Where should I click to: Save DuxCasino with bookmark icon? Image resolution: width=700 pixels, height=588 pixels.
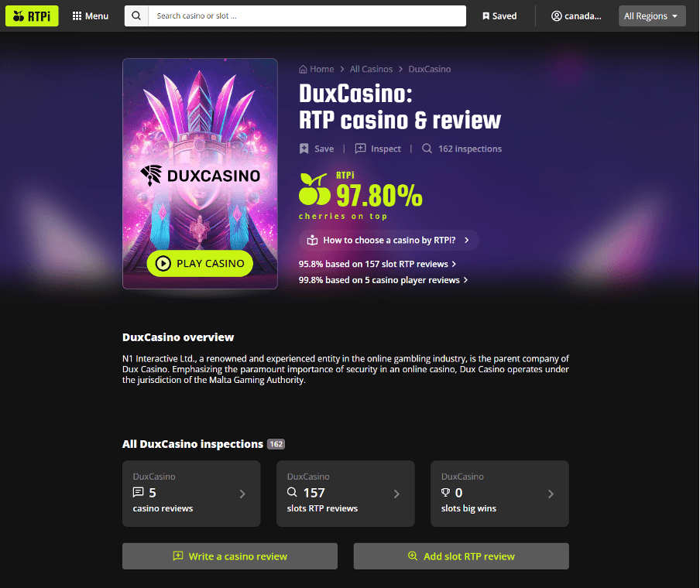click(304, 149)
